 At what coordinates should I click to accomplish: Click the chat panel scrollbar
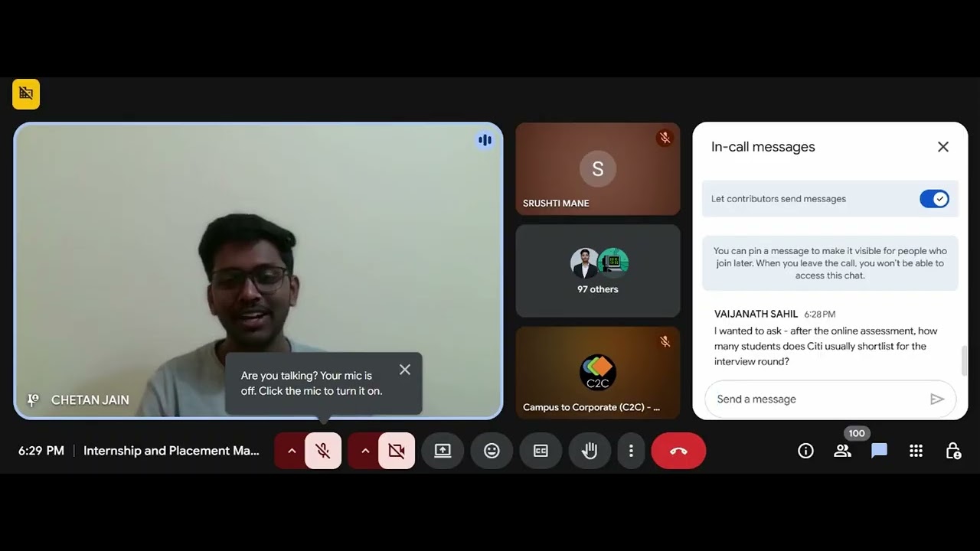964,360
